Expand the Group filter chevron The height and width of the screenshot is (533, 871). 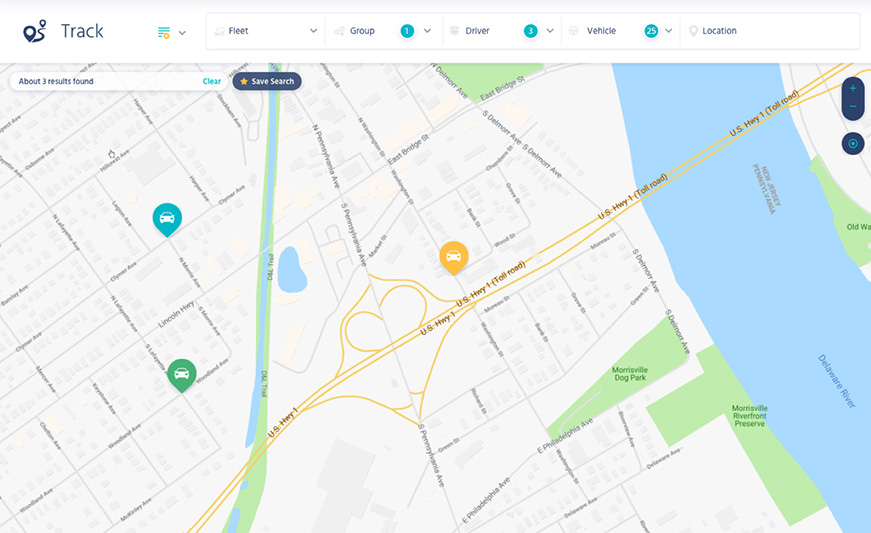[x=427, y=31]
